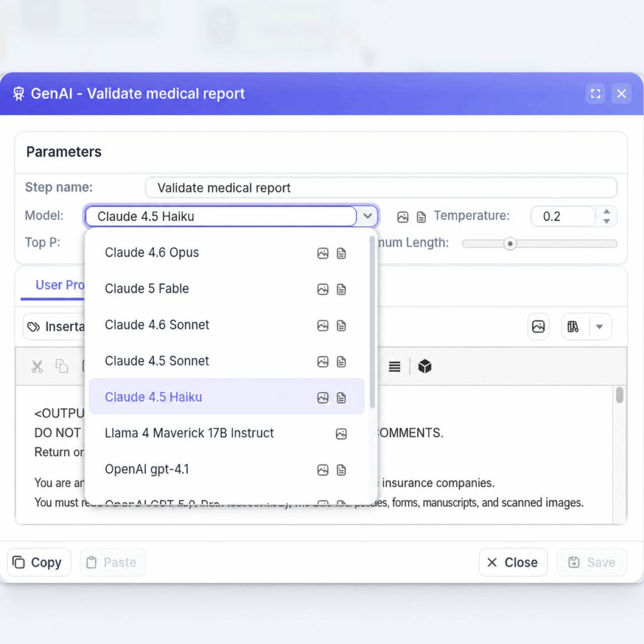This screenshot has width=644, height=644.
Task: Click the 'Temperature:' label
Action: coord(472,216)
